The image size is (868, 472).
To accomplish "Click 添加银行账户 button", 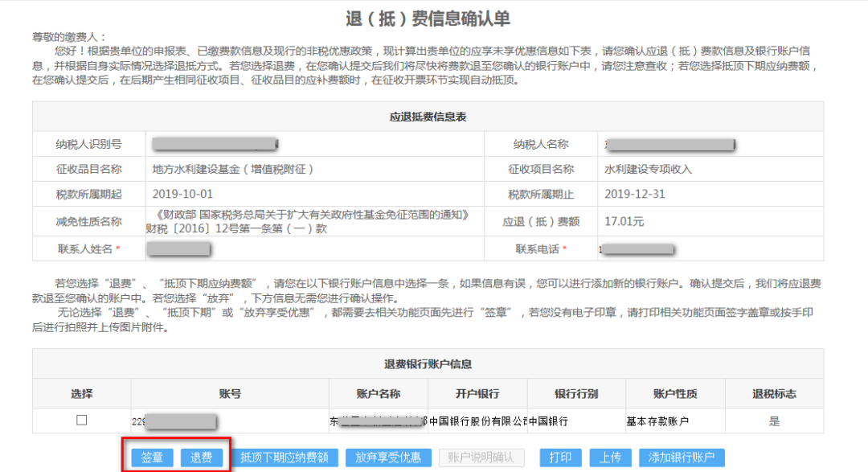I will point(682,458).
